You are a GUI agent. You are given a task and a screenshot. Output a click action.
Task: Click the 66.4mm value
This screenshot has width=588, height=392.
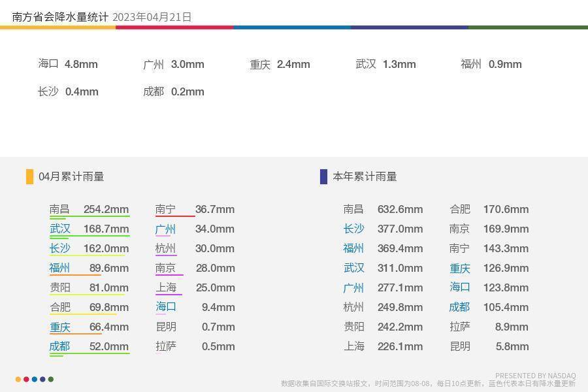pos(109,327)
